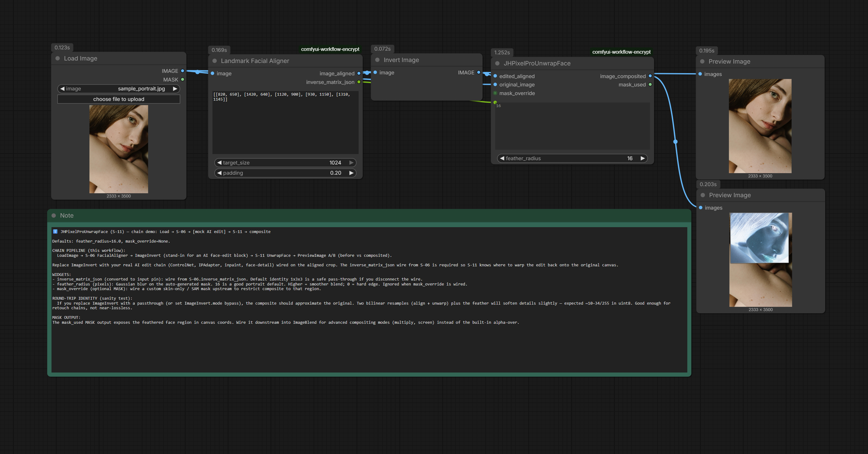Click the Invert Image IMAGE output socket

pyautogui.click(x=479, y=72)
